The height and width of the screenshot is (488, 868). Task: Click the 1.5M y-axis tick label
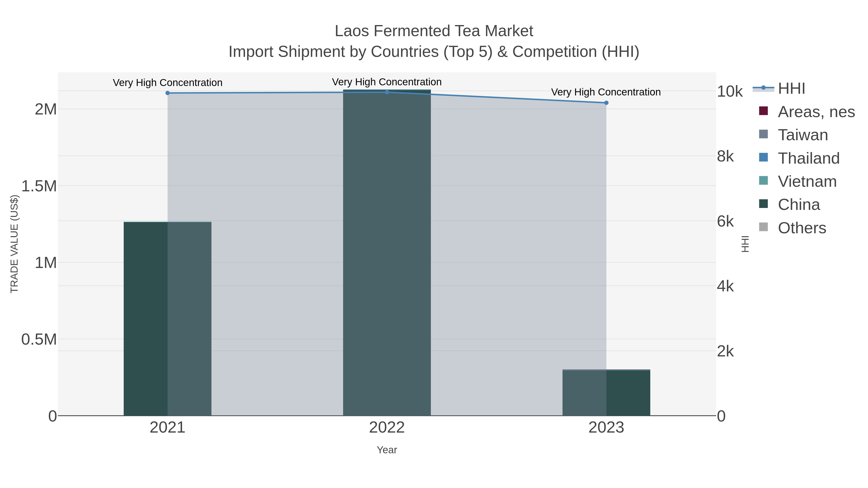coord(39,186)
